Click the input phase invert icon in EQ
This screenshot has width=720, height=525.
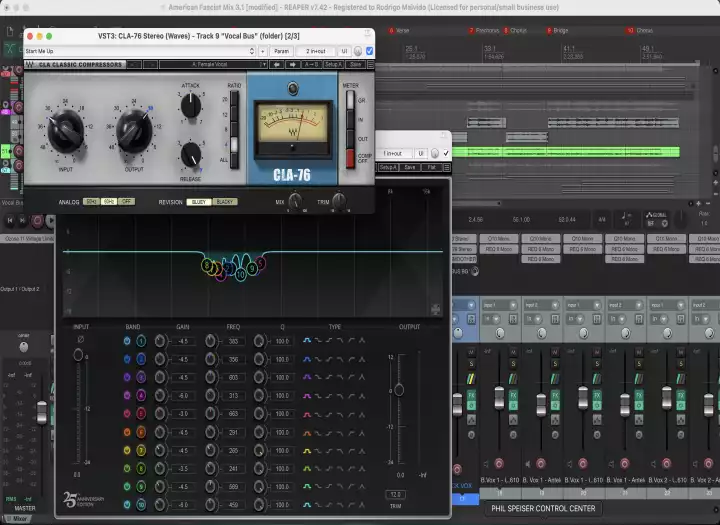[80, 341]
